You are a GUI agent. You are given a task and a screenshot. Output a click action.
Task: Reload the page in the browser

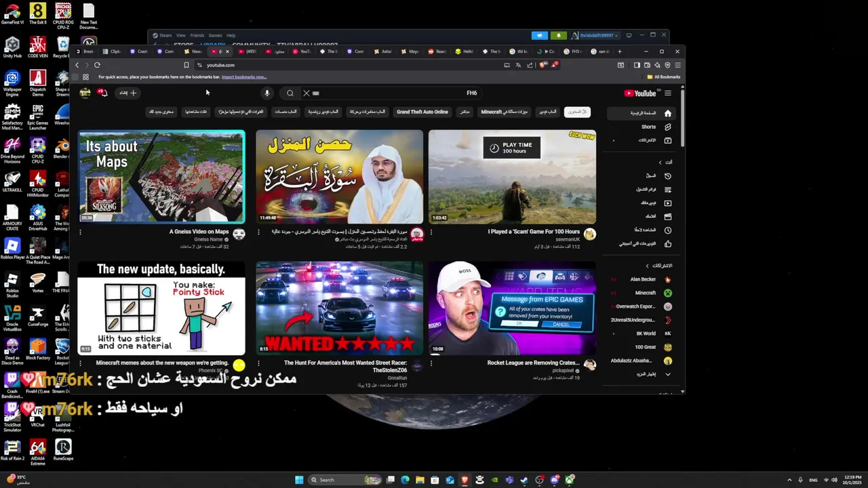(97, 65)
